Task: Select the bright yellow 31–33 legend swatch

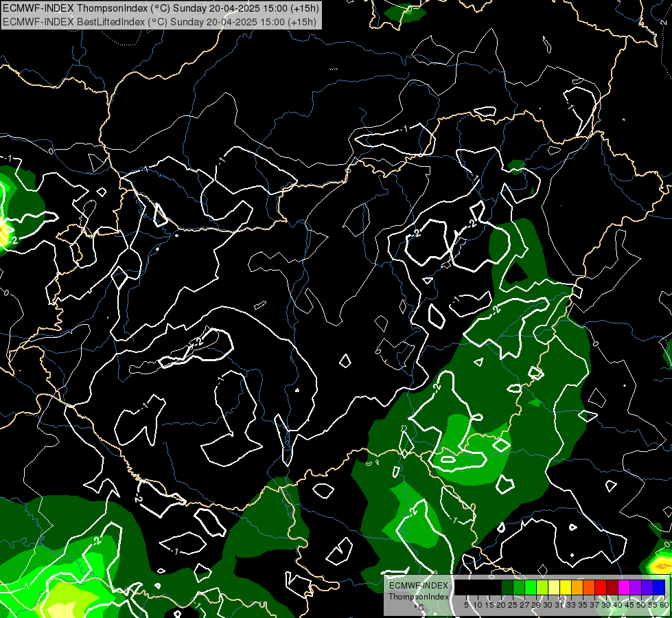Action: coord(566,588)
